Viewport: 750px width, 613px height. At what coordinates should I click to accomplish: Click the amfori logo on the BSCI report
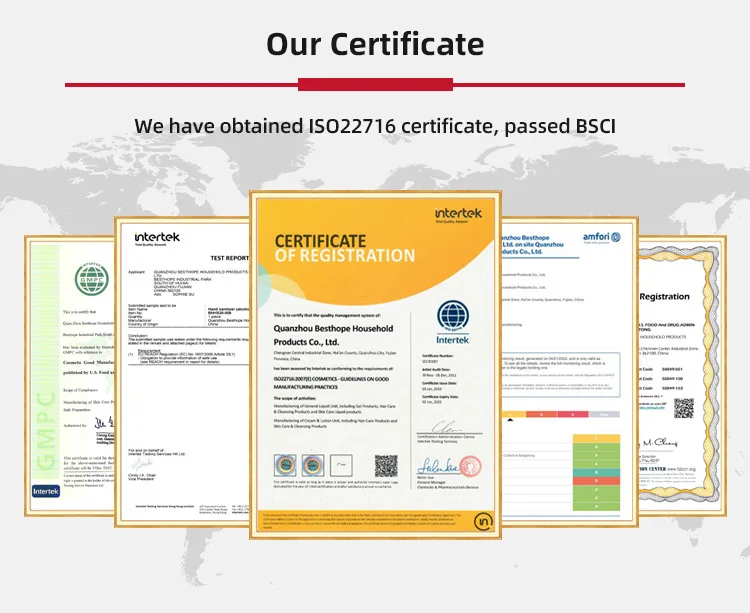tap(600, 237)
